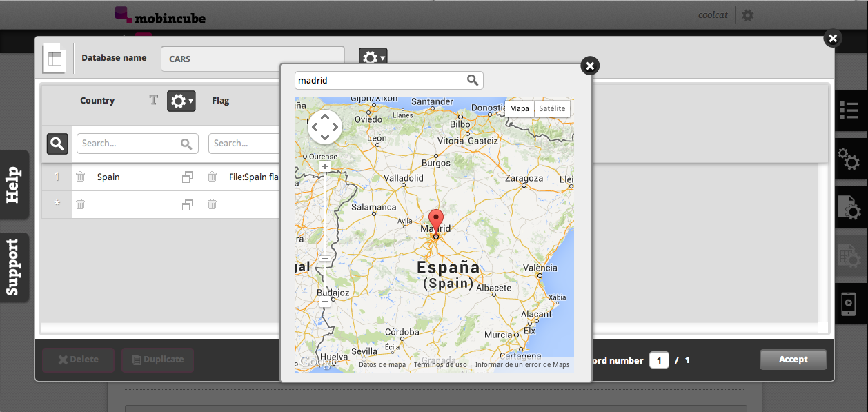Click the Delete button

78,360
